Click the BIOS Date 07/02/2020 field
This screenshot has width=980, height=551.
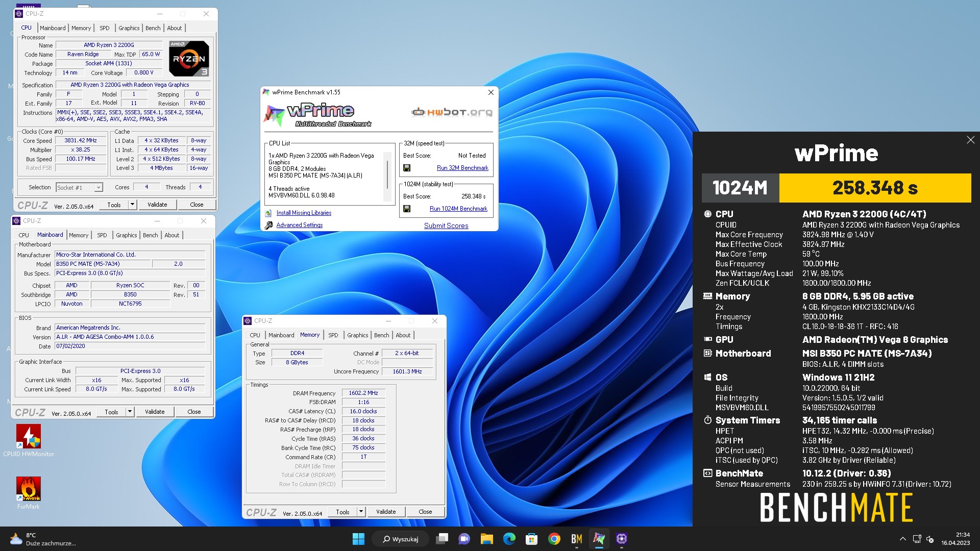point(130,346)
